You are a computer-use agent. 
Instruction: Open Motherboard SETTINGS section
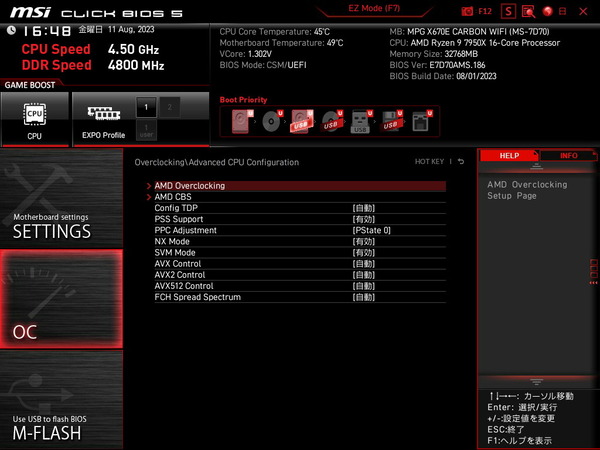(x=61, y=198)
